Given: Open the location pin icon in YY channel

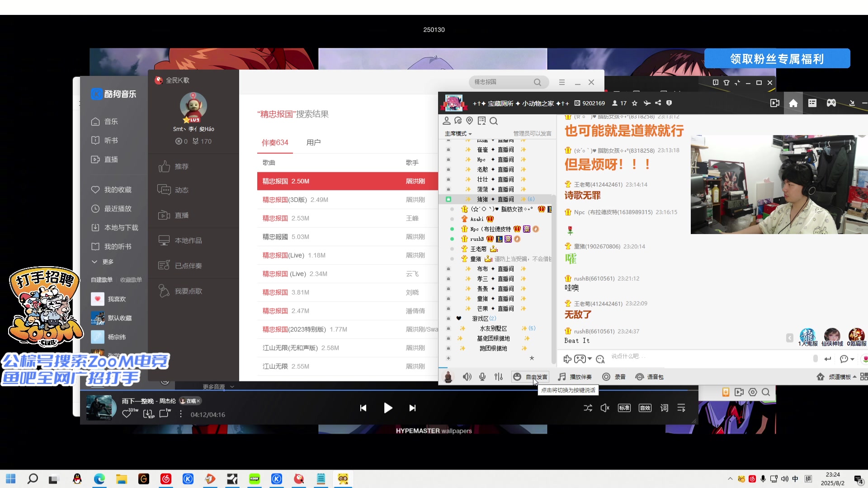Looking at the screenshot, I should coord(470,121).
